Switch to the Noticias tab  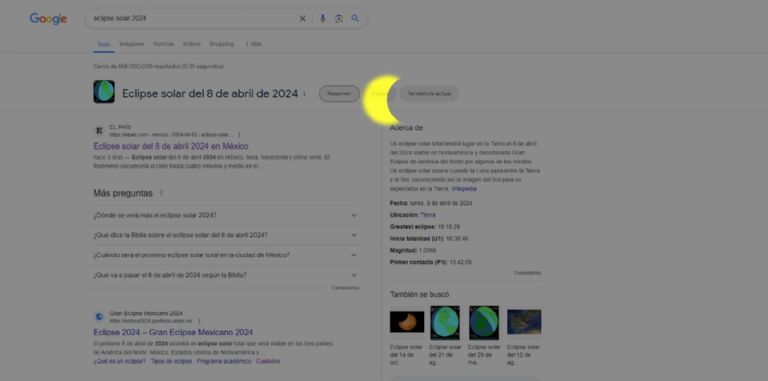click(x=164, y=44)
